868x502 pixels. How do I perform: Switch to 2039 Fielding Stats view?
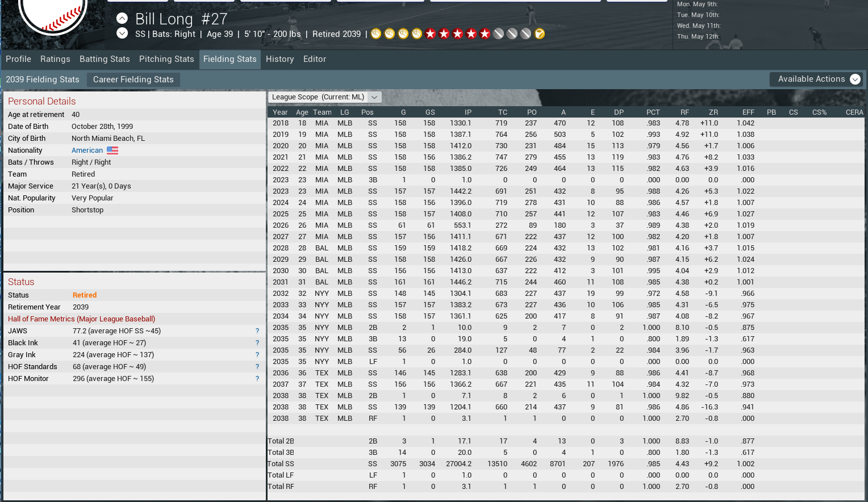tap(43, 80)
